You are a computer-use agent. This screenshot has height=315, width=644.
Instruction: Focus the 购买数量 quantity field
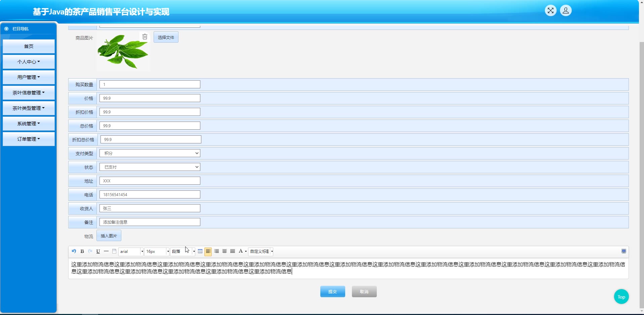(150, 84)
